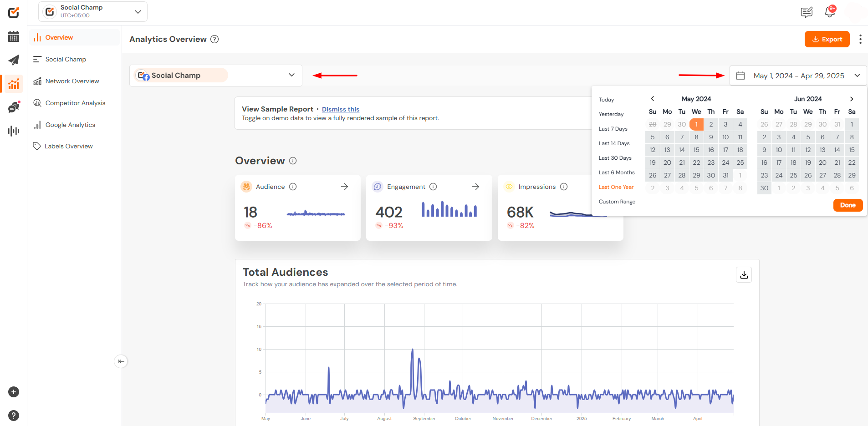Click the Dismiss this link
The width and height of the screenshot is (868, 426).
pyautogui.click(x=341, y=109)
